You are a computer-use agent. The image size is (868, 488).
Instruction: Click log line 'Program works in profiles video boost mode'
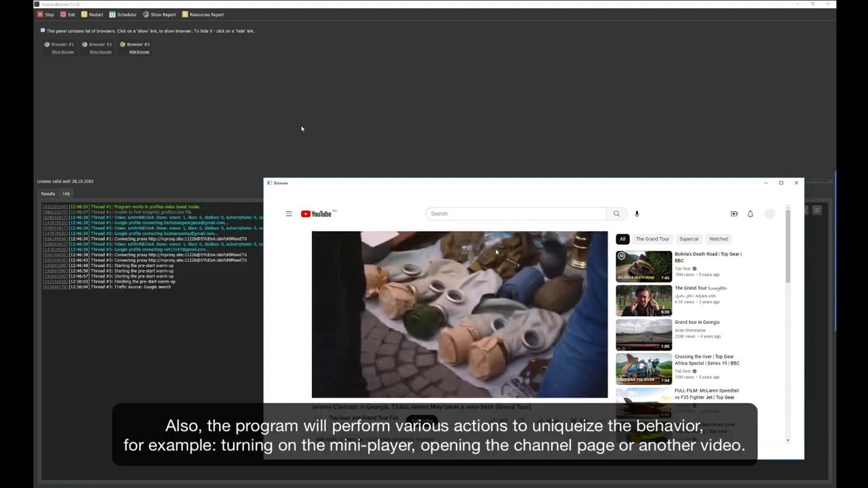[121, 207]
